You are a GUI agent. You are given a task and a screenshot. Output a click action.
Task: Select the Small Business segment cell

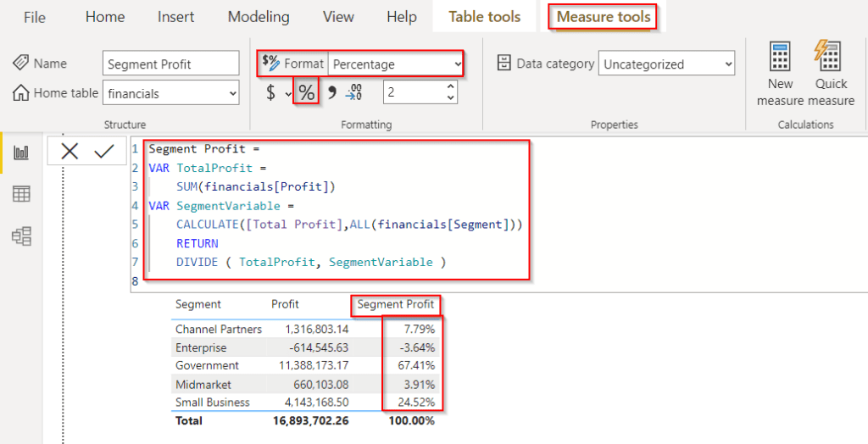(213, 402)
